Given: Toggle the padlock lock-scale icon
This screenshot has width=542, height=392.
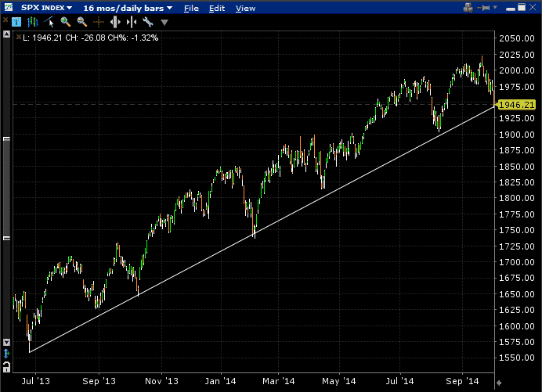Looking at the screenshot, I should click(6, 367).
